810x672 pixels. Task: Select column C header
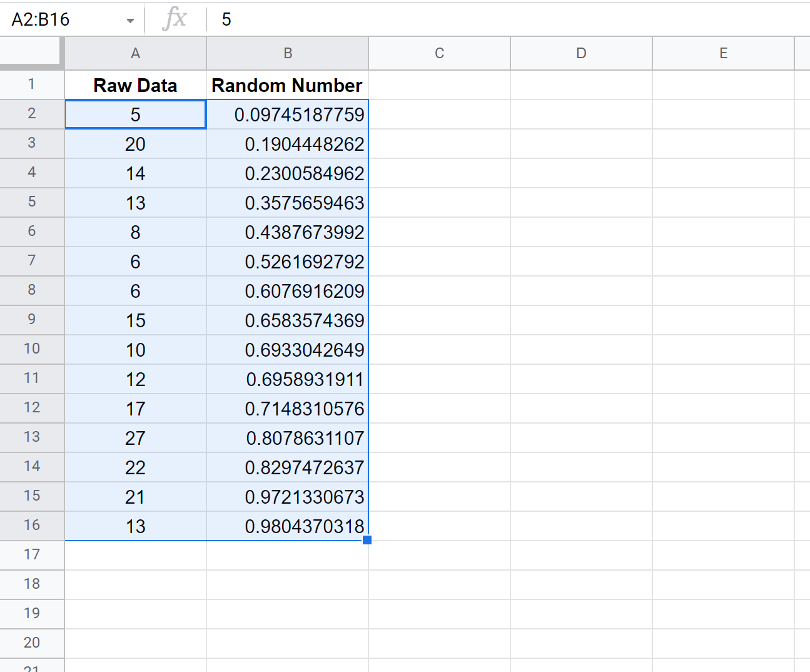pyautogui.click(x=439, y=54)
